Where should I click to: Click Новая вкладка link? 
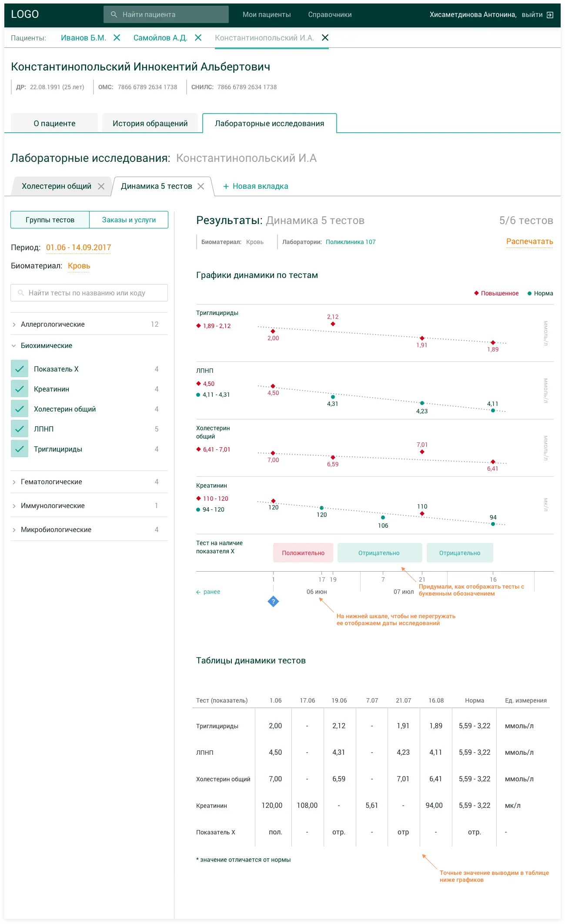(x=260, y=186)
